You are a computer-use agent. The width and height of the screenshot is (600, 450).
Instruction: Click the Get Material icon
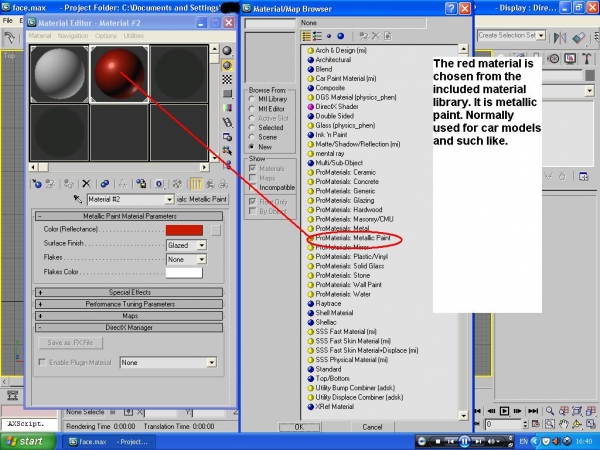(37, 184)
